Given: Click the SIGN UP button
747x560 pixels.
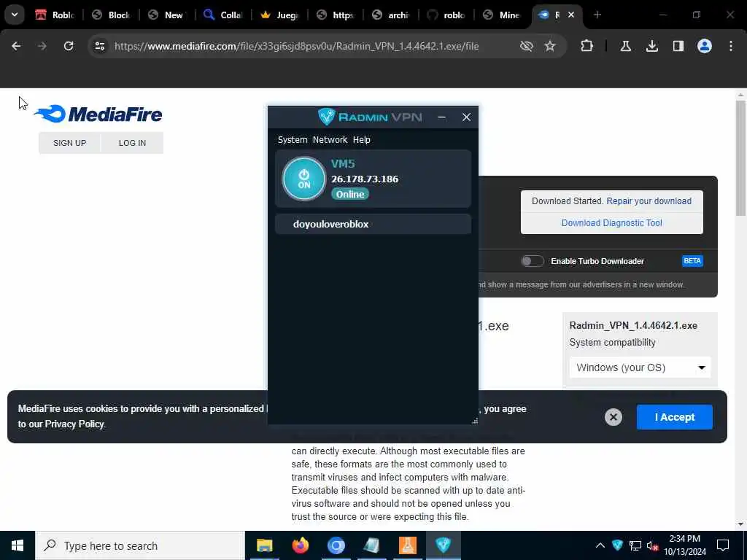Looking at the screenshot, I should coord(69,143).
